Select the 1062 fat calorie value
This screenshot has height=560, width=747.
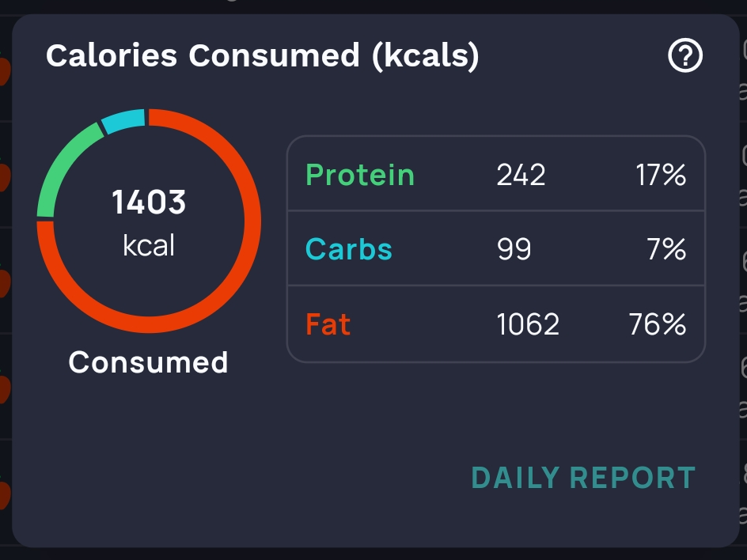click(x=528, y=324)
